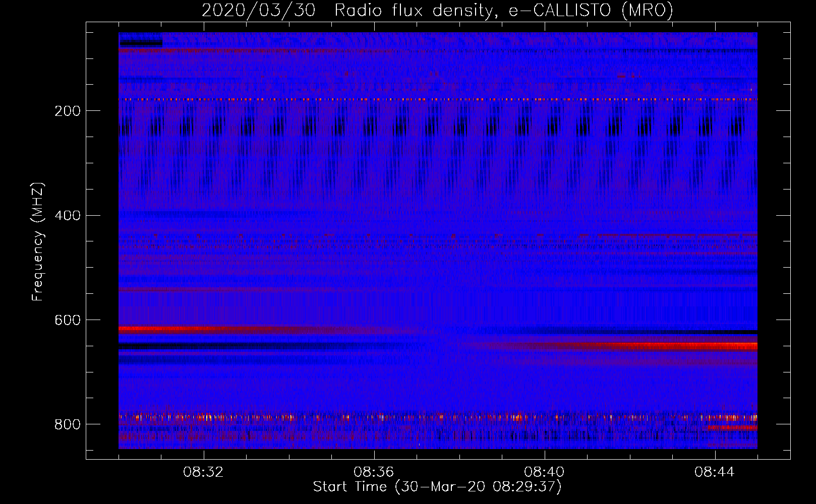This screenshot has width=816, height=504.
Task: Click the 600 frequency tick label
Action: [x=68, y=321]
